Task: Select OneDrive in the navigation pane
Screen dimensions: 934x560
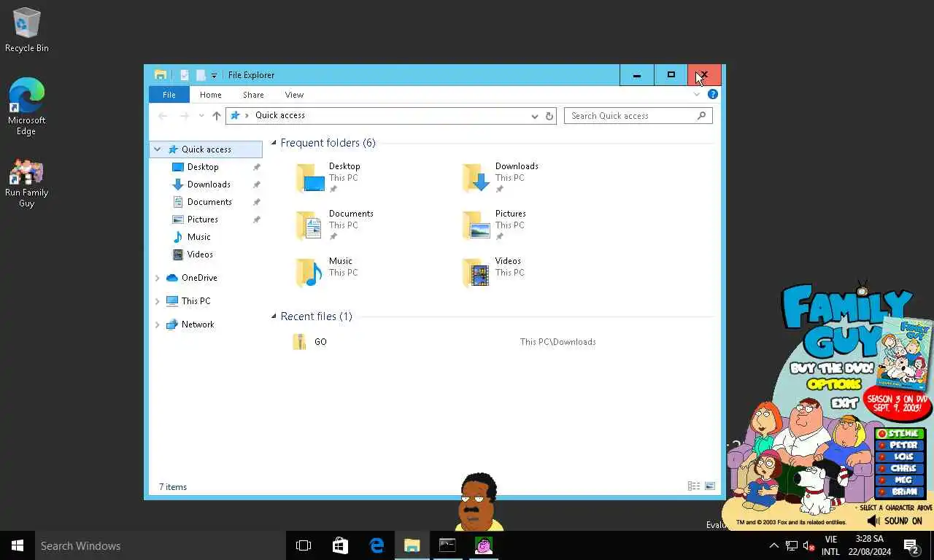Action: [x=199, y=278]
